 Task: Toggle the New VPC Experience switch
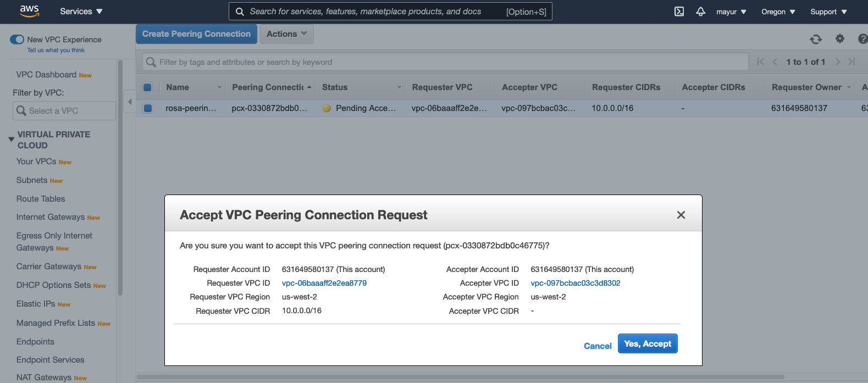(17, 40)
